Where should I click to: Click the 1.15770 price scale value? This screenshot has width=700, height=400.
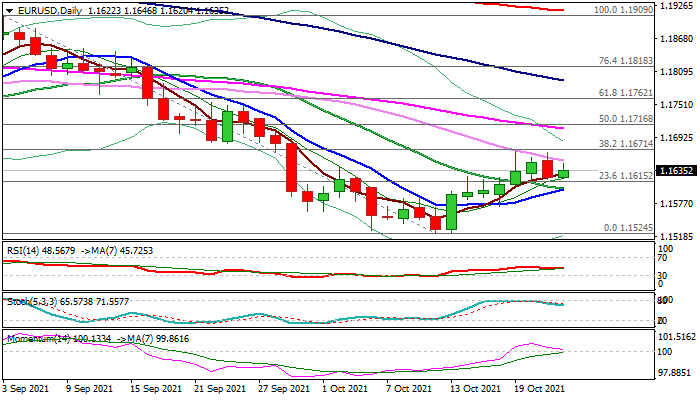(677, 204)
